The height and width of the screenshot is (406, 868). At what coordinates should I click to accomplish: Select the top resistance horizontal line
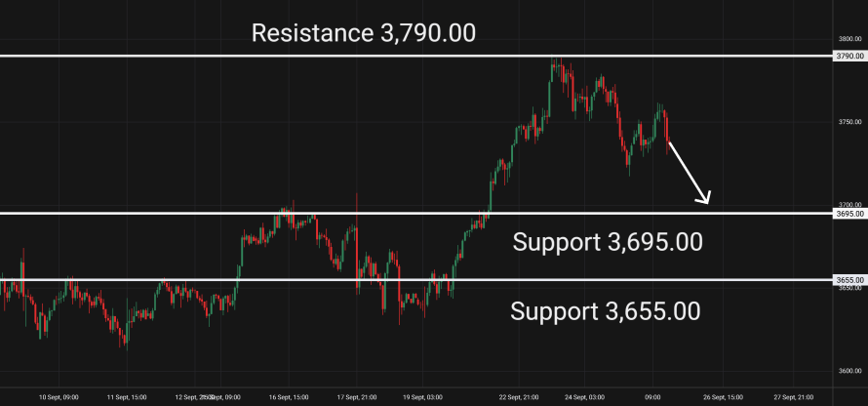416,56
